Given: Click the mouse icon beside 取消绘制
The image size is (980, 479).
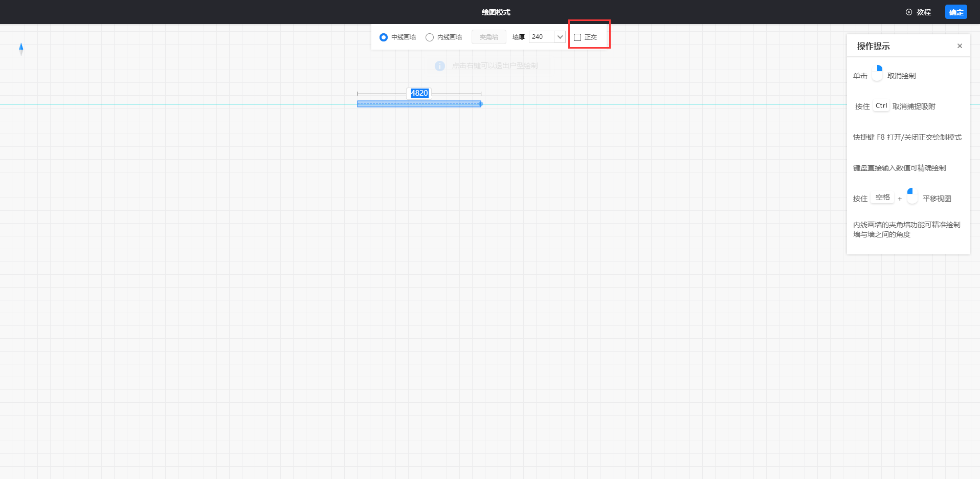Looking at the screenshot, I should [x=877, y=73].
